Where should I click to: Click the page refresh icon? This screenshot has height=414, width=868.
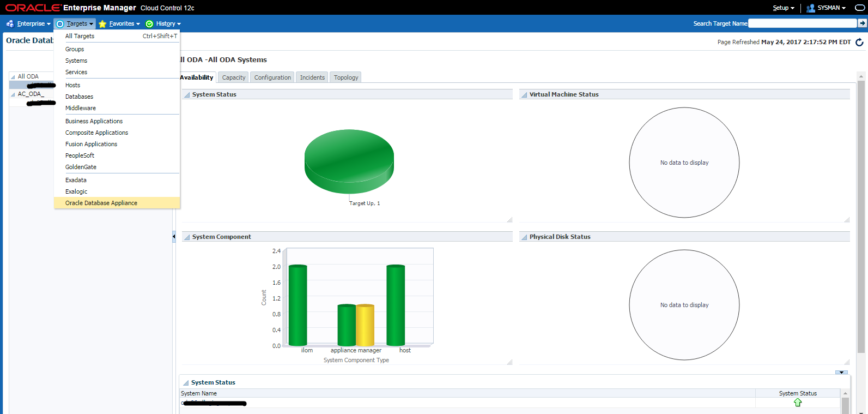click(x=859, y=42)
